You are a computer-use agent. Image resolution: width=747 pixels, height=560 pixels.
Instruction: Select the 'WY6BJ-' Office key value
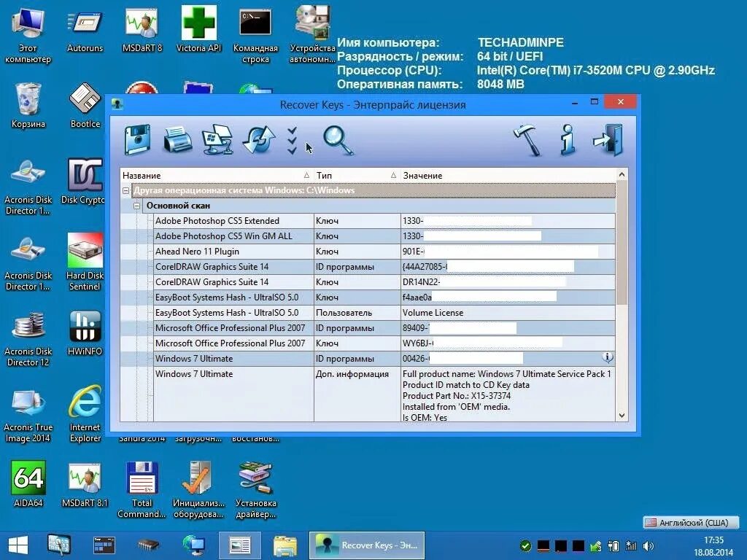click(508, 343)
